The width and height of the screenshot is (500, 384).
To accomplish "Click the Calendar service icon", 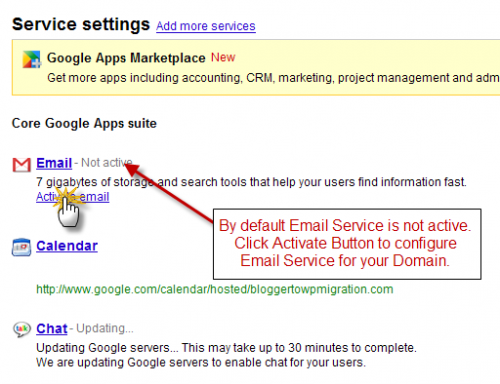I will tap(21, 247).
